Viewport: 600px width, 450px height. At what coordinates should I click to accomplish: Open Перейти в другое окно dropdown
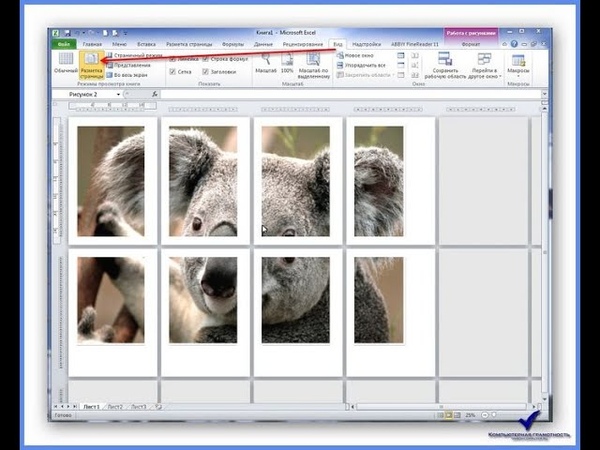pyautogui.click(x=484, y=65)
